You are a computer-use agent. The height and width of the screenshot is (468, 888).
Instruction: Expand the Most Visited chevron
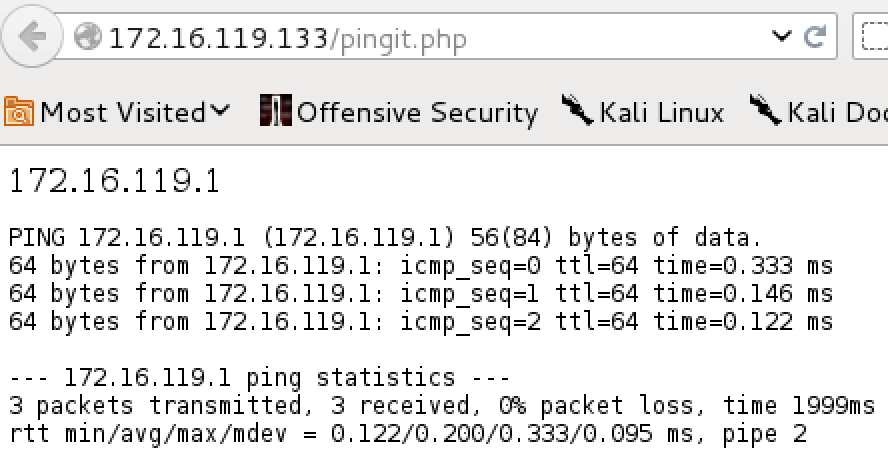(220, 109)
